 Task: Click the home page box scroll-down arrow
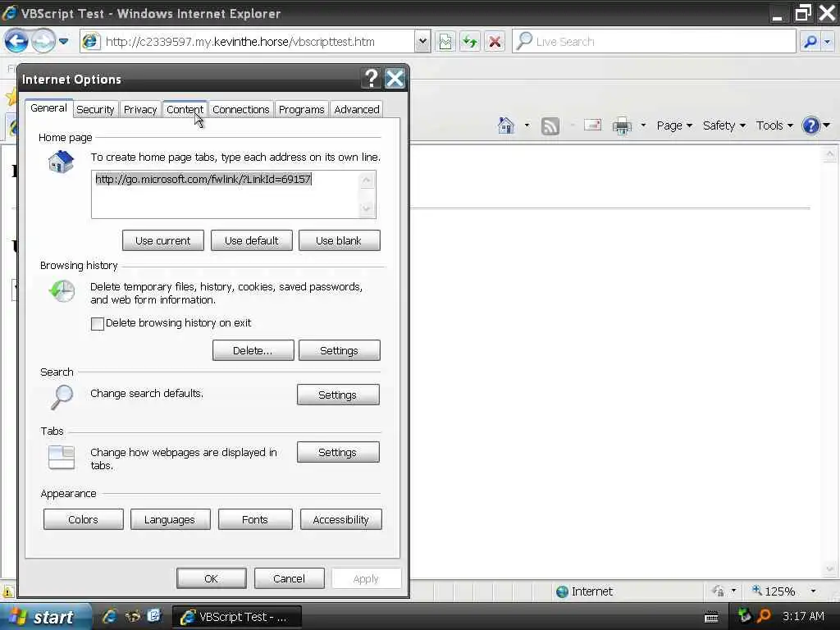pyautogui.click(x=367, y=208)
